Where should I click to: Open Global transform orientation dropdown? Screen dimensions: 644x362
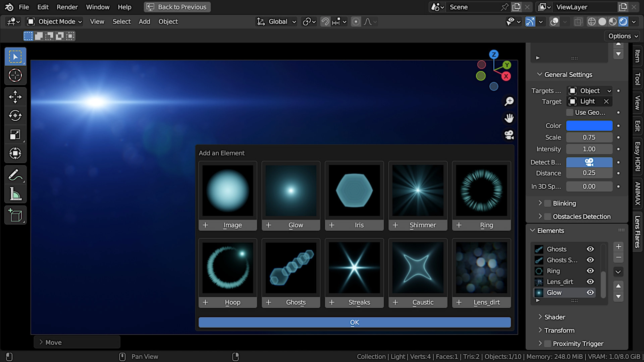pyautogui.click(x=277, y=22)
